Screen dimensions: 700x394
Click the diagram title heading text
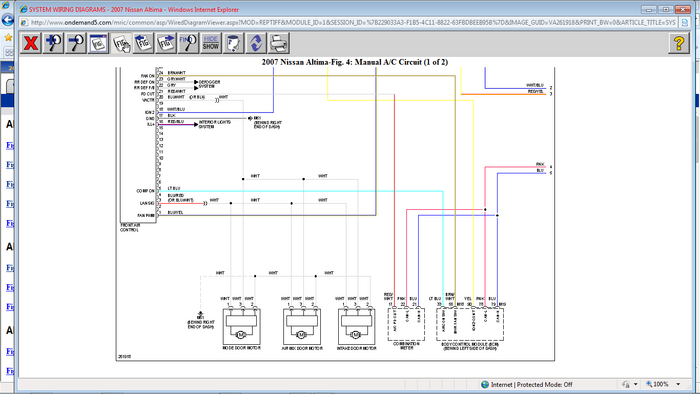[x=355, y=62]
